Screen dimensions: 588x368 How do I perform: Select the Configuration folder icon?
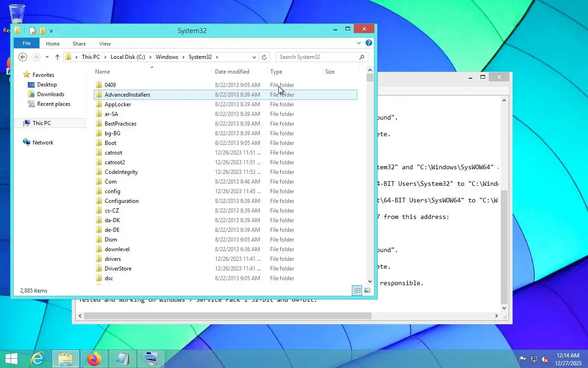99,201
